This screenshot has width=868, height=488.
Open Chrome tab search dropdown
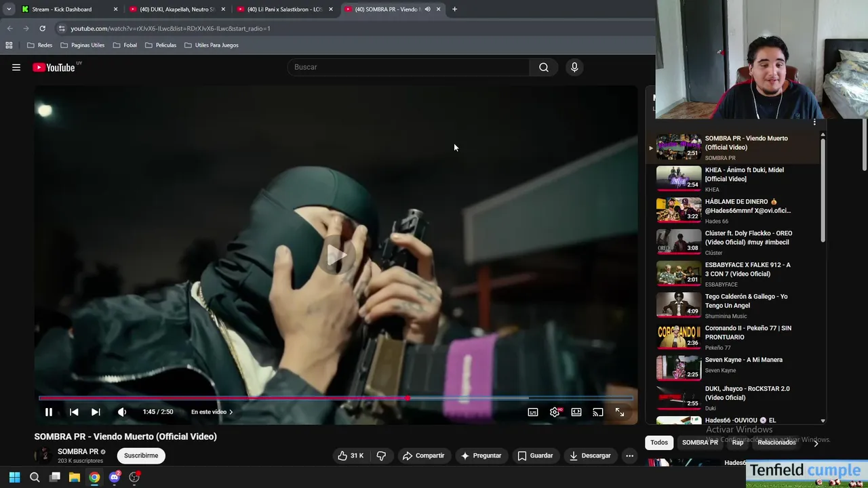pyautogui.click(x=9, y=9)
